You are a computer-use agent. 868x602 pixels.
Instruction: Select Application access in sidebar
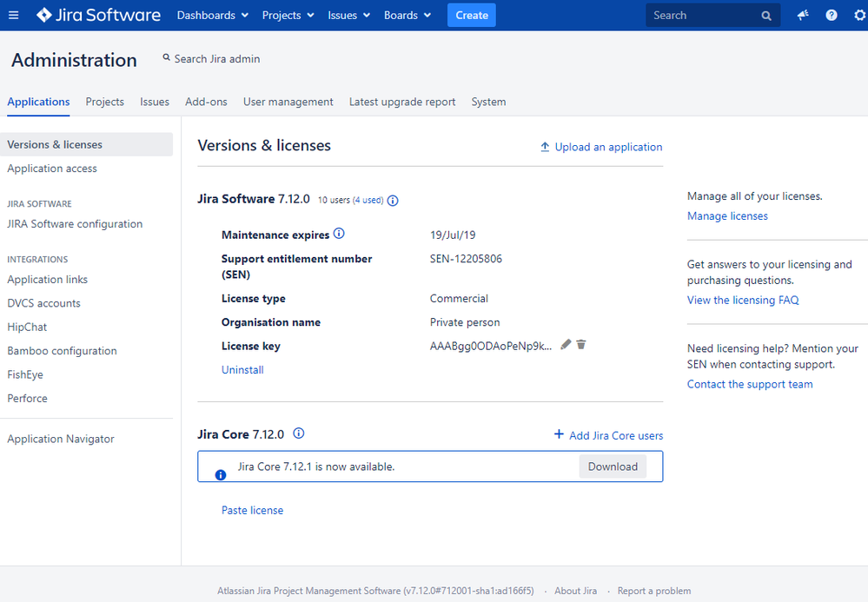(x=52, y=169)
